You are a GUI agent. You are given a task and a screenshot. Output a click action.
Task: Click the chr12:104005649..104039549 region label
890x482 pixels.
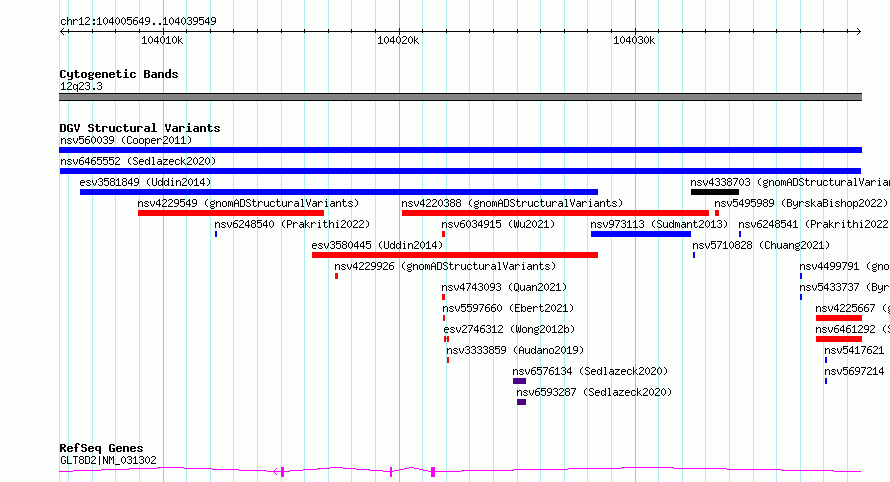click(138, 21)
